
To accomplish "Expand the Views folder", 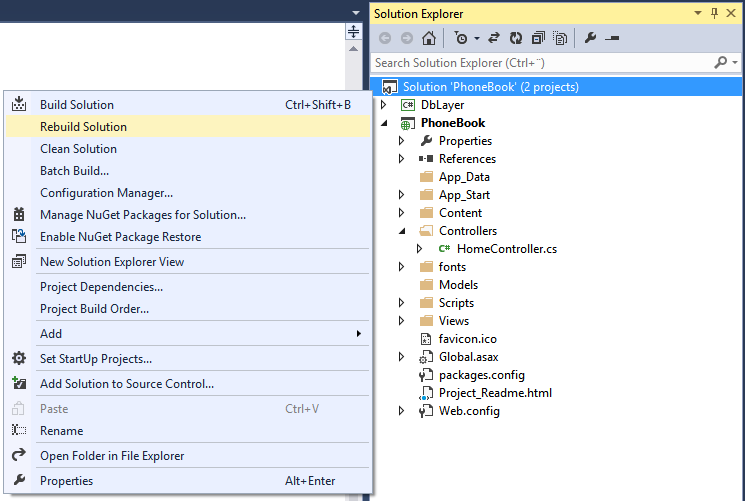I will (x=402, y=321).
